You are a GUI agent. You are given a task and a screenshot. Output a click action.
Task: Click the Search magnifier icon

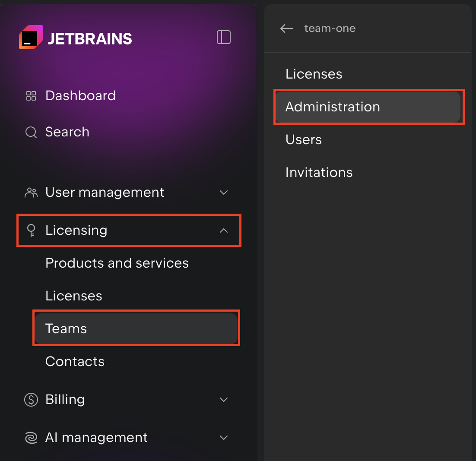31,132
